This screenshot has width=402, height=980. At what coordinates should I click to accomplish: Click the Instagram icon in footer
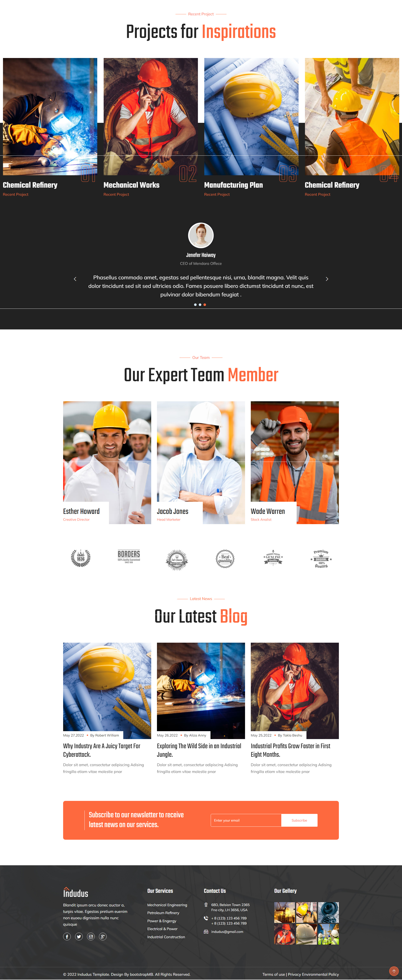[x=91, y=937]
